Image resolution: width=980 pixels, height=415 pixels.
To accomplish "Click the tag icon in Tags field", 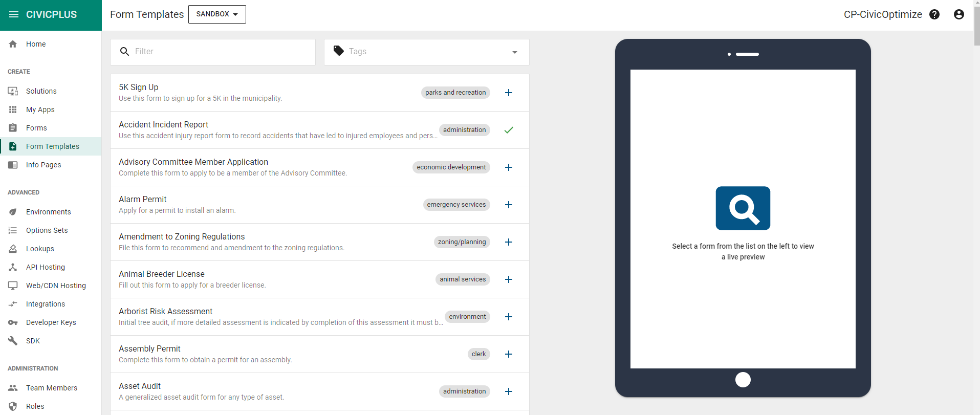I will click(x=339, y=51).
